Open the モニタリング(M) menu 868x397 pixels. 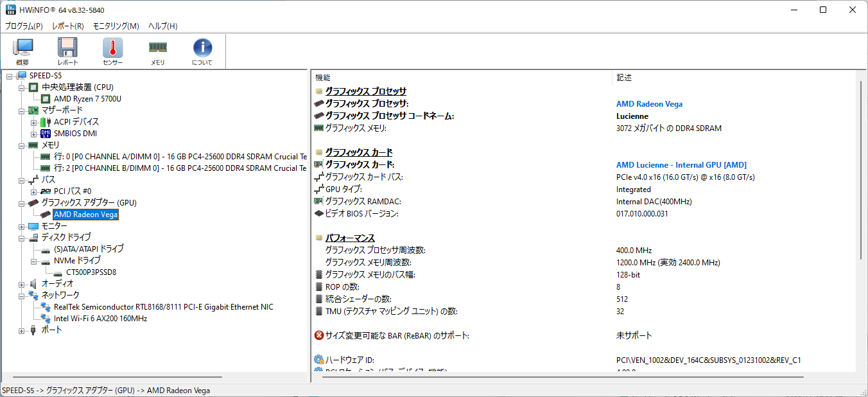click(x=116, y=26)
